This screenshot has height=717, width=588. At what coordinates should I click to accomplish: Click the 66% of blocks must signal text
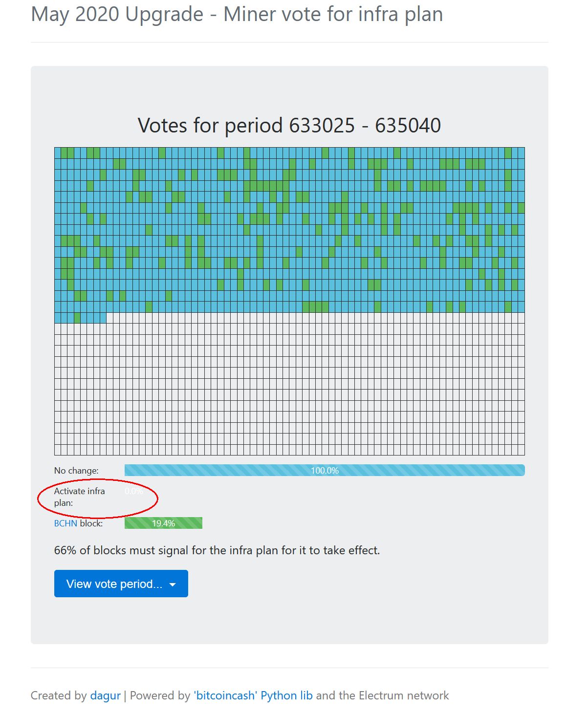pyautogui.click(x=217, y=550)
